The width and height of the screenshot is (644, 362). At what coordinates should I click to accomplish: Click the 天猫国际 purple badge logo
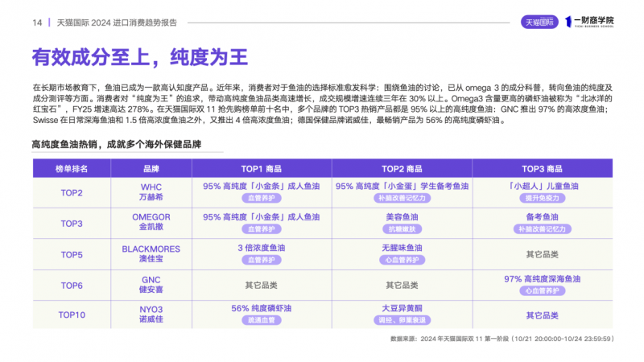(539, 23)
